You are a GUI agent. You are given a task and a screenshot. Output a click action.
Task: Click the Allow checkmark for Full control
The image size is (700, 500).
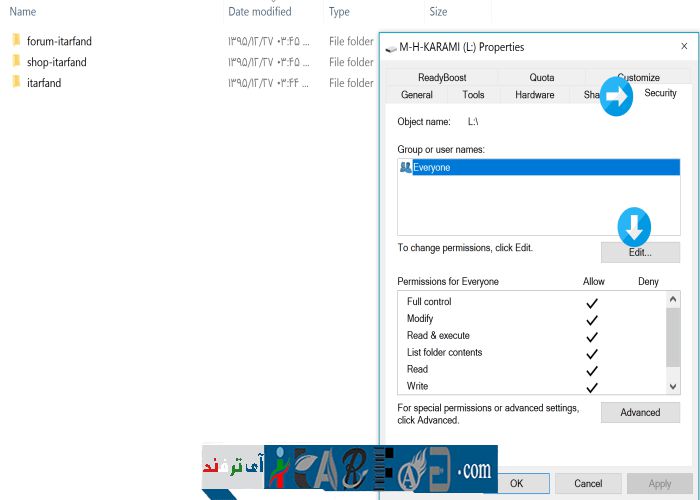(592, 303)
